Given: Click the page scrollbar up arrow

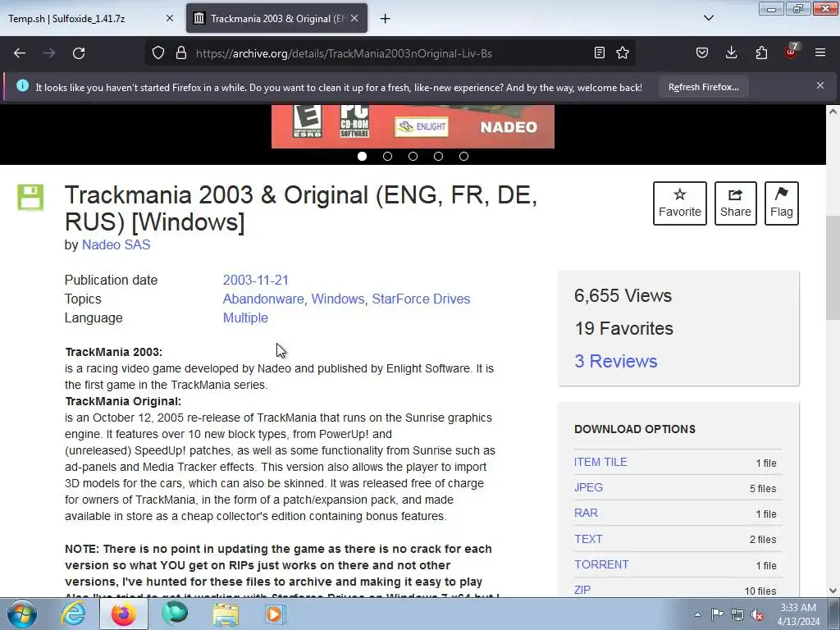Looking at the screenshot, I should tap(833, 112).
